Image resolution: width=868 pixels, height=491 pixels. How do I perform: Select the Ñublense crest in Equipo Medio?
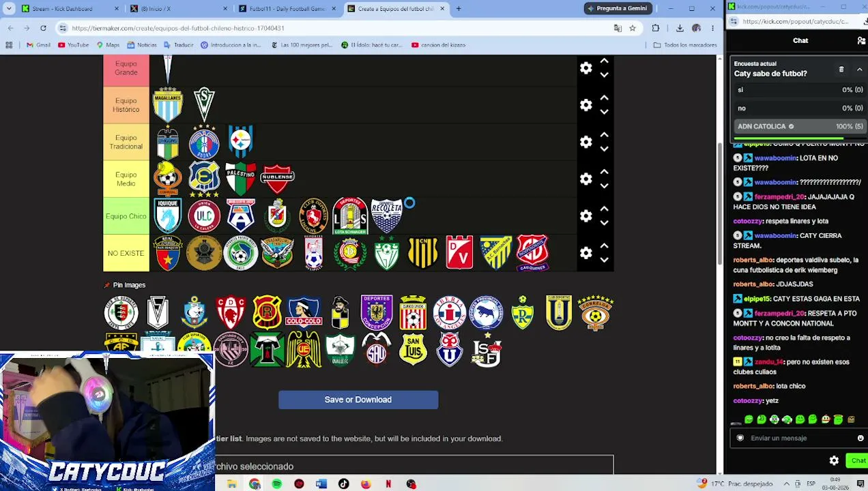(277, 179)
